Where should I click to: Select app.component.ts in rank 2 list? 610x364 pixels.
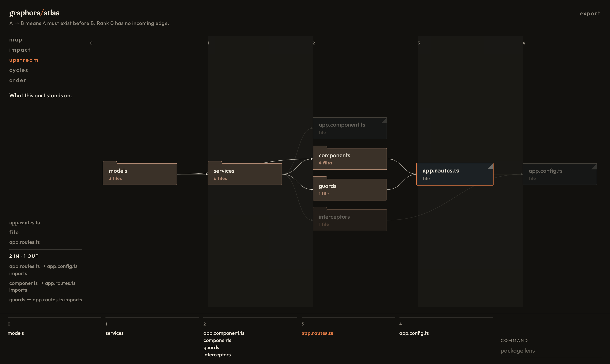tap(224, 333)
